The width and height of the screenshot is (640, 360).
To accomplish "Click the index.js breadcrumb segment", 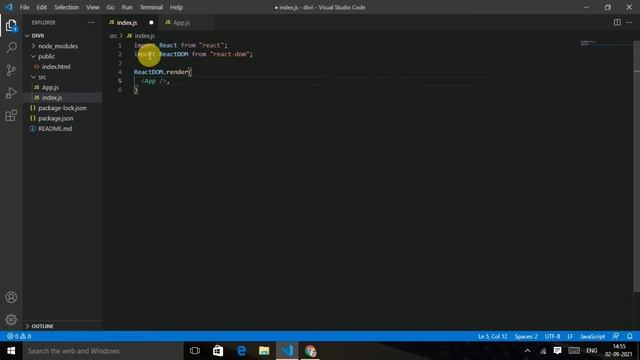I will [x=144, y=36].
